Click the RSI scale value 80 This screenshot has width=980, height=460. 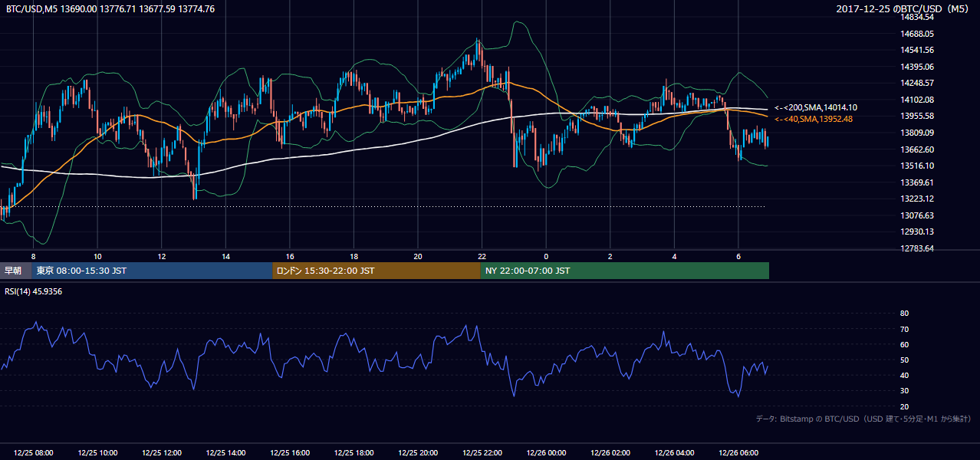pyautogui.click(x=904, y=314)
